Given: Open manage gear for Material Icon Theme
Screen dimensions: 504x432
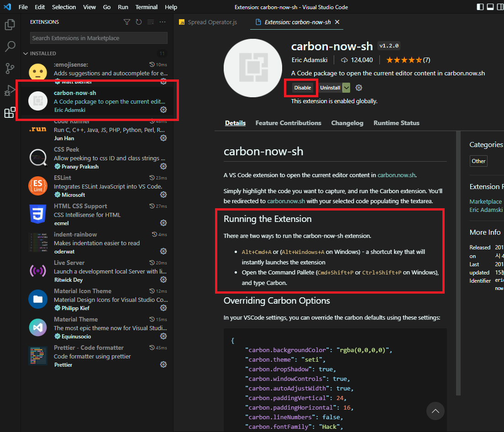Looking at the screenshot, I should tap(163, 308).
